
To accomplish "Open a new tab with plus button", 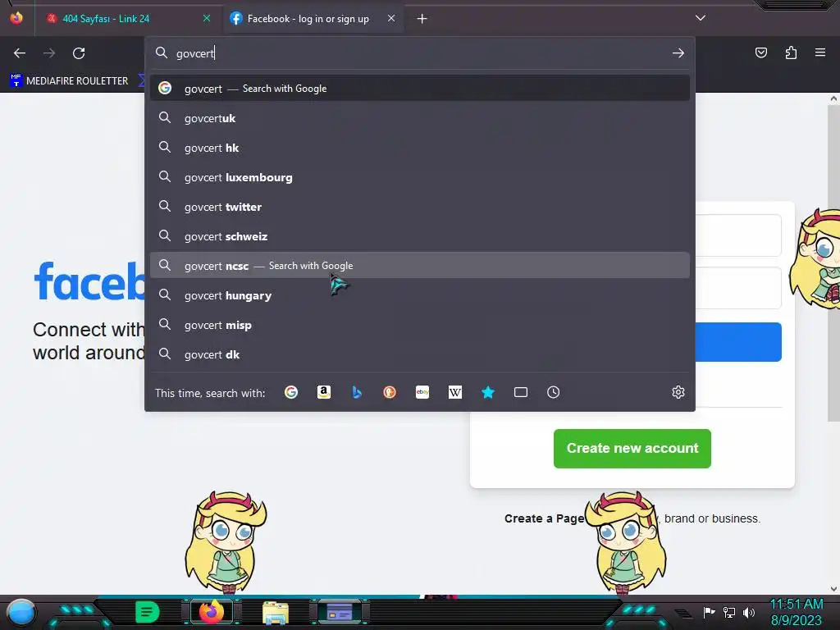I will [x=422, y=19].
